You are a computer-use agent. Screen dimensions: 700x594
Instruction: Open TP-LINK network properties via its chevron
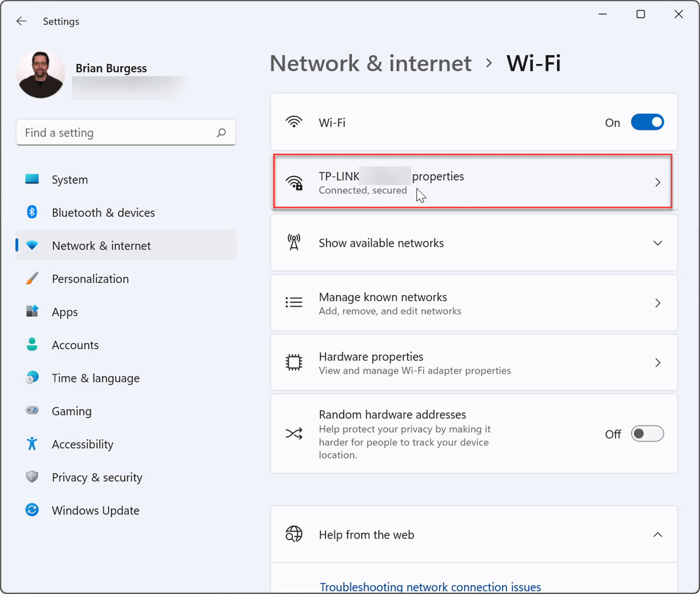[657, 182]
